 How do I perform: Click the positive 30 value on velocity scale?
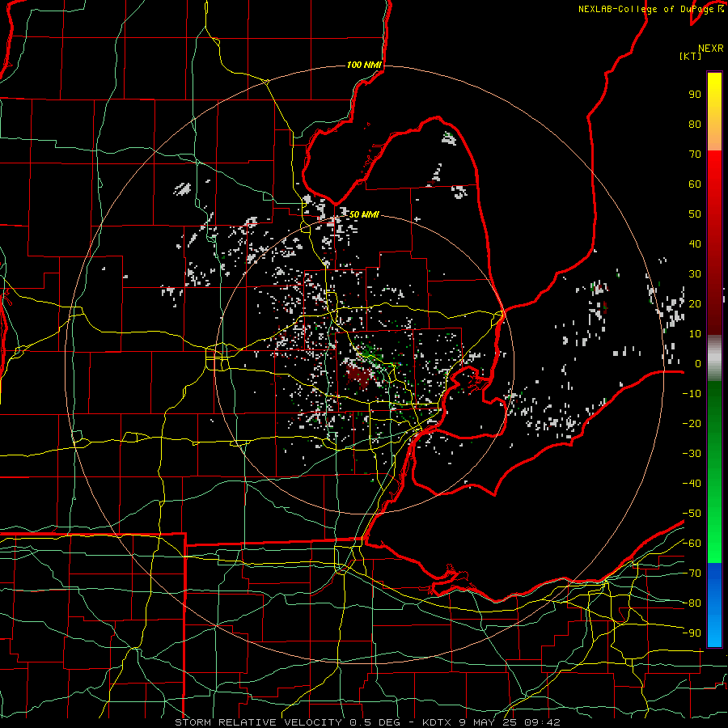point(695,274)
